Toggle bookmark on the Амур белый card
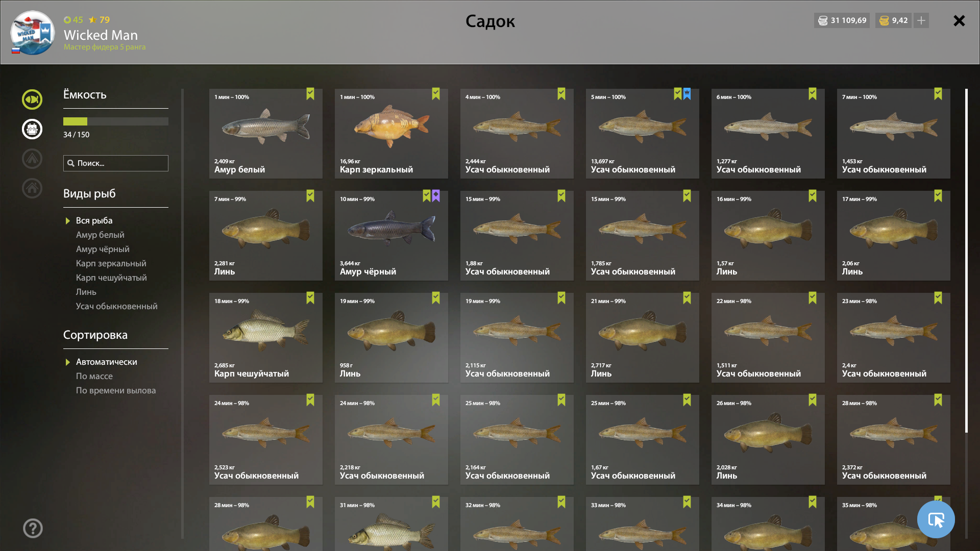The height and width of the screenshot is (551, 980). 310,94
